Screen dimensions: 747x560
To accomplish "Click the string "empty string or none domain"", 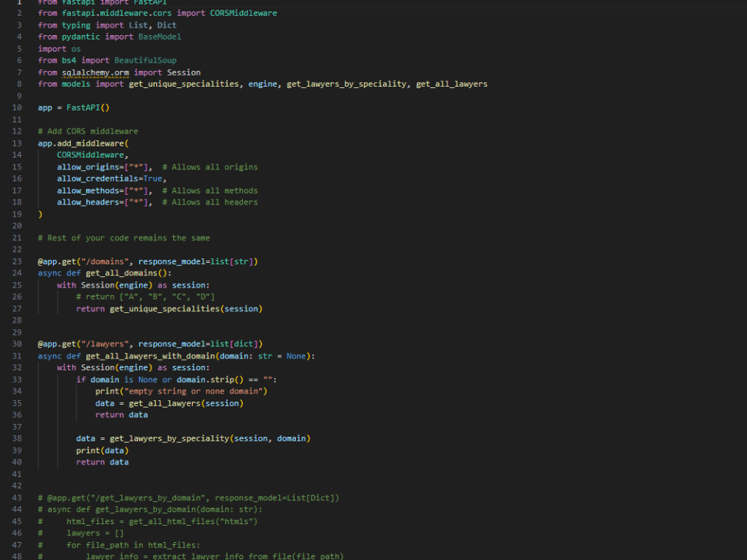I will pyautogui.click(x=193, y=391).
